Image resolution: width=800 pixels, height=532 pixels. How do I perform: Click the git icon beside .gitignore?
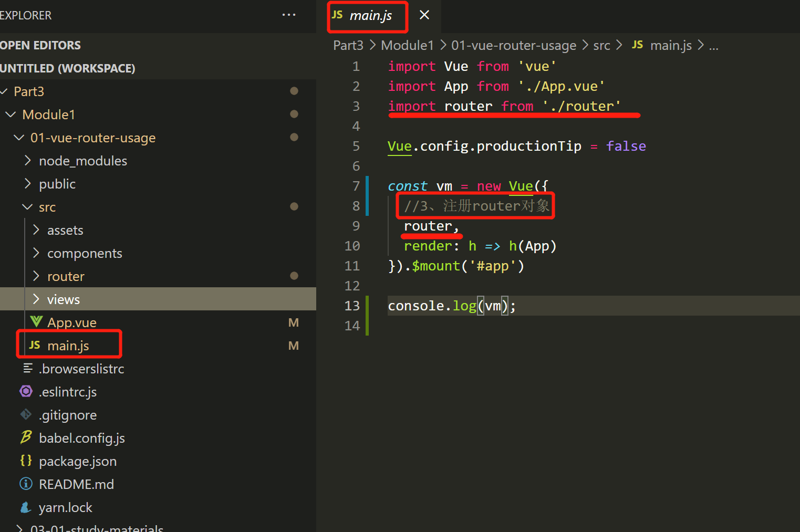[x=26, y=414]
